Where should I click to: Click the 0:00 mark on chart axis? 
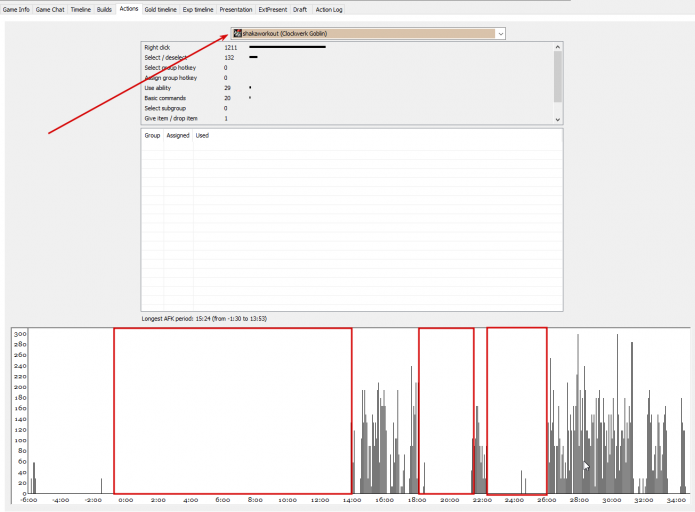(x=125, y=500)
